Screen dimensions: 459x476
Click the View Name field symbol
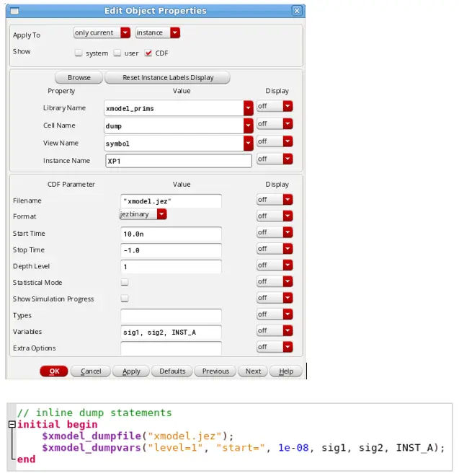click(x=174, y=144)
